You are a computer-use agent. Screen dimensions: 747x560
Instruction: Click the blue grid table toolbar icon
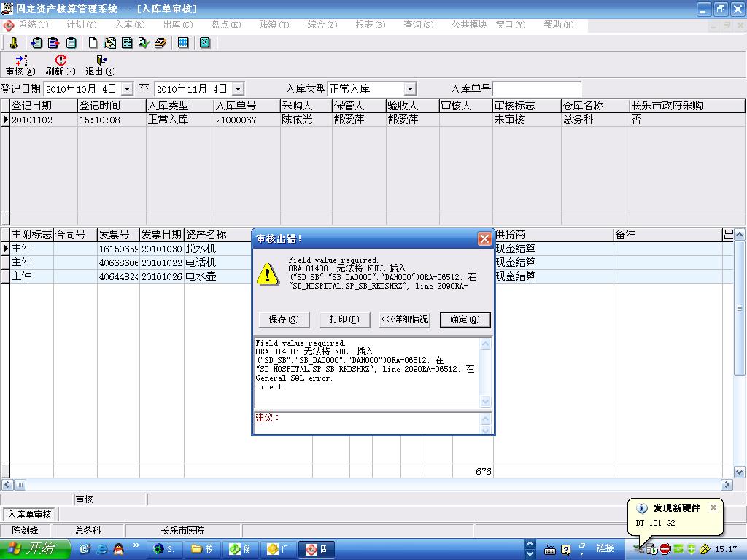pos(183,43)
